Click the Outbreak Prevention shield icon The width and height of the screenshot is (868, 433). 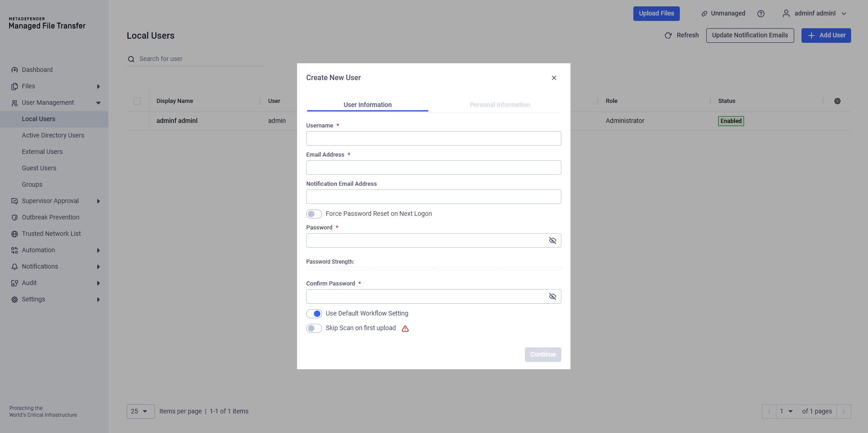(15, 218)
